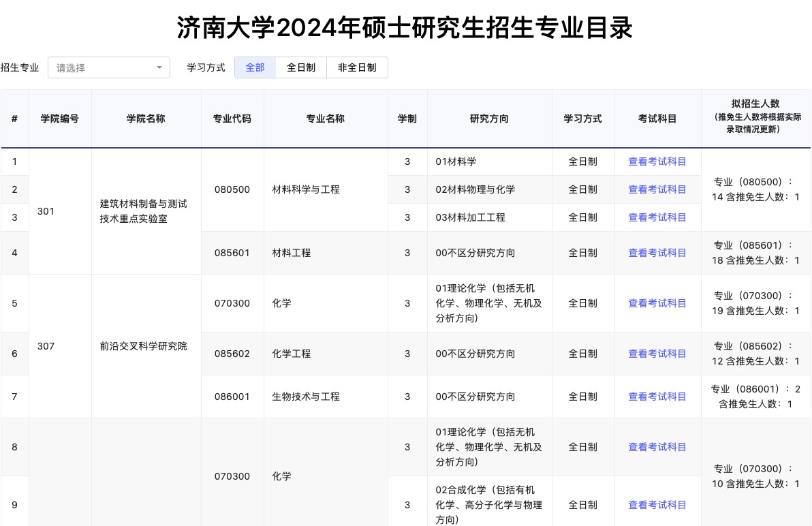812x526 pixels.
Task: Click the dropdown arrow in 招生专业 select
Action: 159,67
